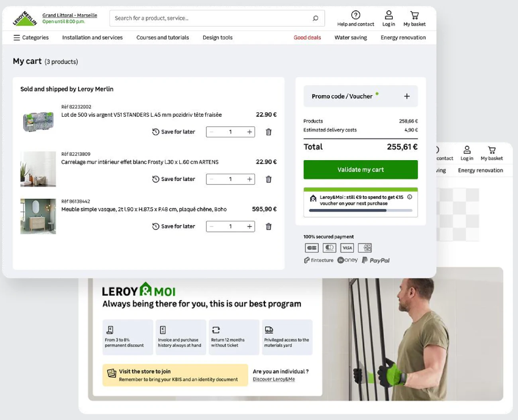518x420 pixels.
Task: Save Meuble simple vasque for later
Action: (x=174, y=226)
